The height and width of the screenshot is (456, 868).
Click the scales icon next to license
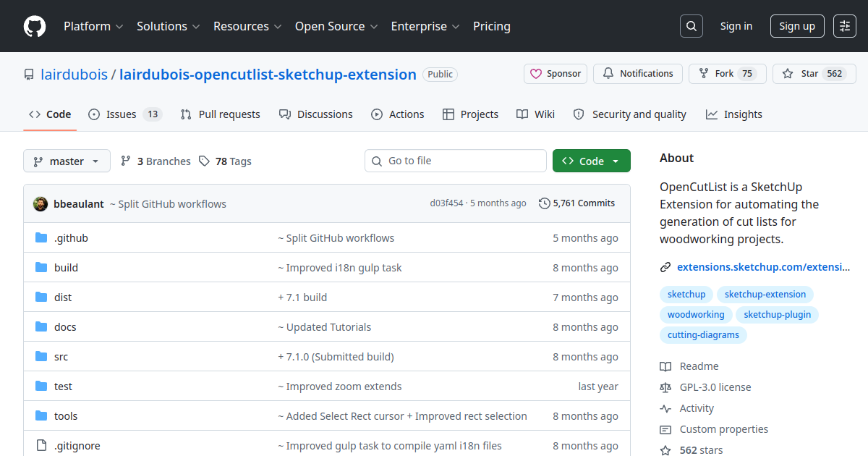tap(665, 387)
